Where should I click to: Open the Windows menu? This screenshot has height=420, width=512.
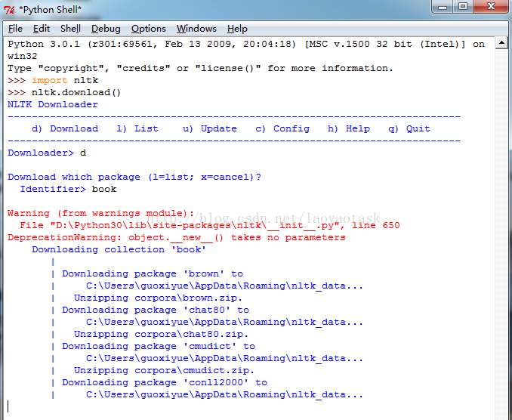(x=196, y=29)
